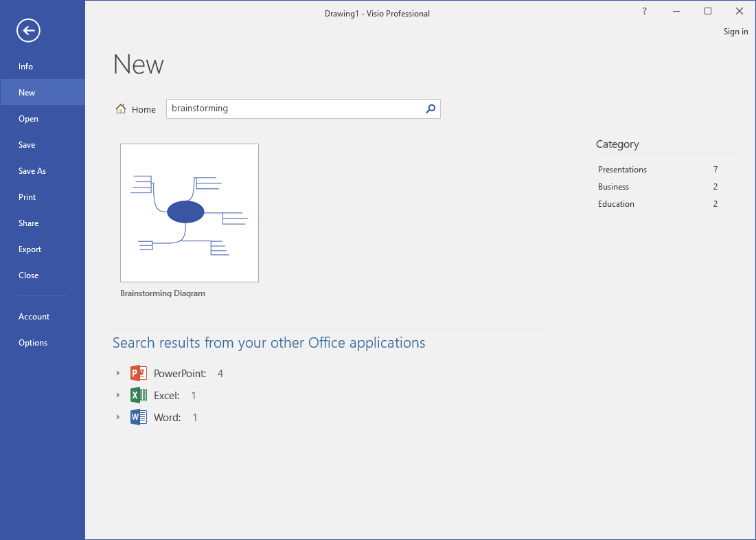
Task: Filter by Presentations category
Action: click(622, 170)
